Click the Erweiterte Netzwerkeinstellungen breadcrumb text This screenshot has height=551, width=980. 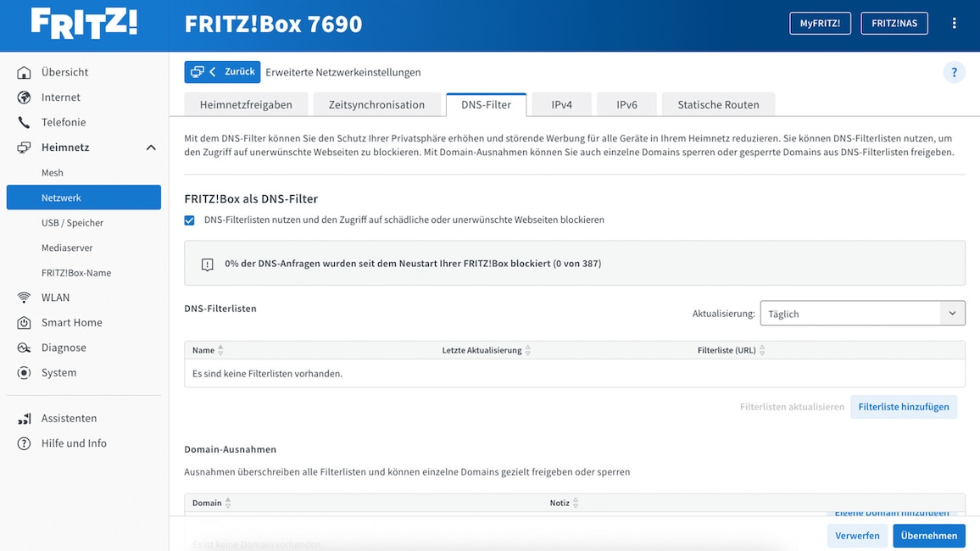(x=343, y=72)
